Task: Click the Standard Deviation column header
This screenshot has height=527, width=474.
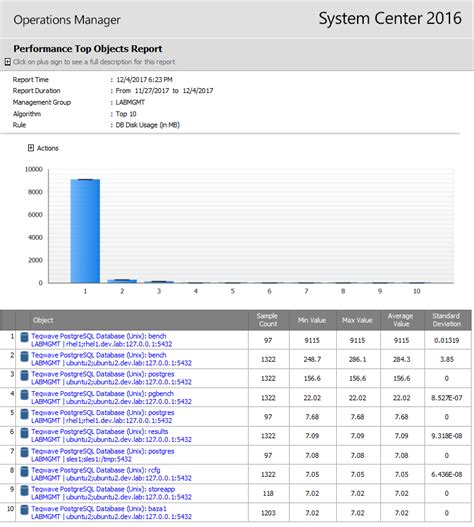Action: (447, 320)
